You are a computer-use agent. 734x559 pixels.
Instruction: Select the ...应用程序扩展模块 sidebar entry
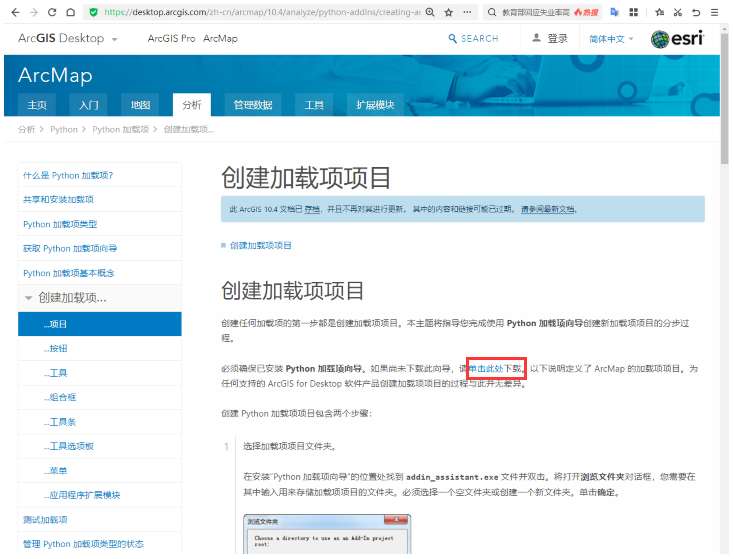coord(100,495)
